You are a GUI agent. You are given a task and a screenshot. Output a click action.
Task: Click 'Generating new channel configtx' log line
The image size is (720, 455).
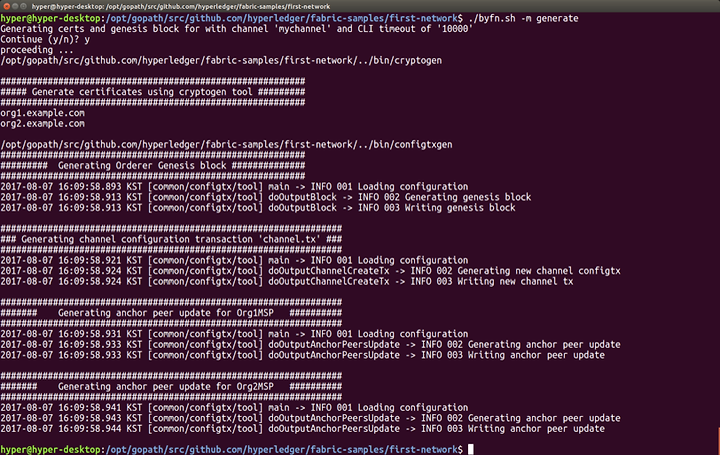click(310, 271)
